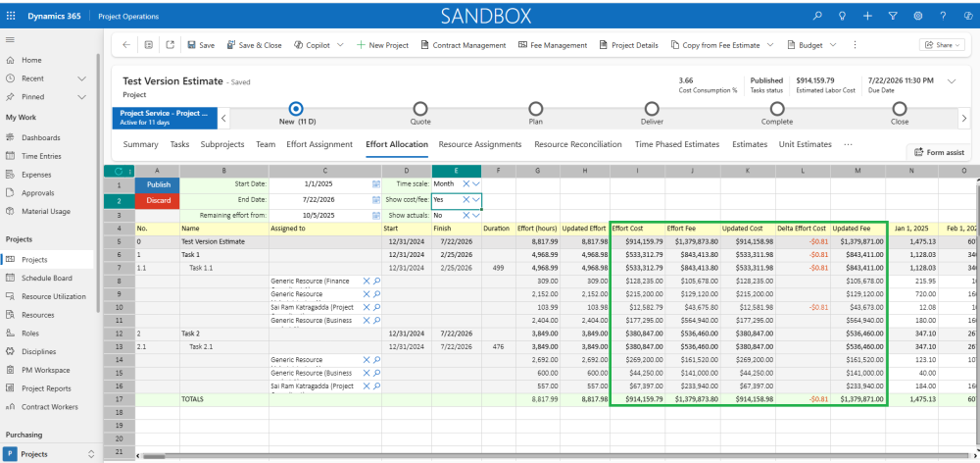Click the search magnifier in top bar
The width and height of the screenshot is (980, 463).
point(817,17)
